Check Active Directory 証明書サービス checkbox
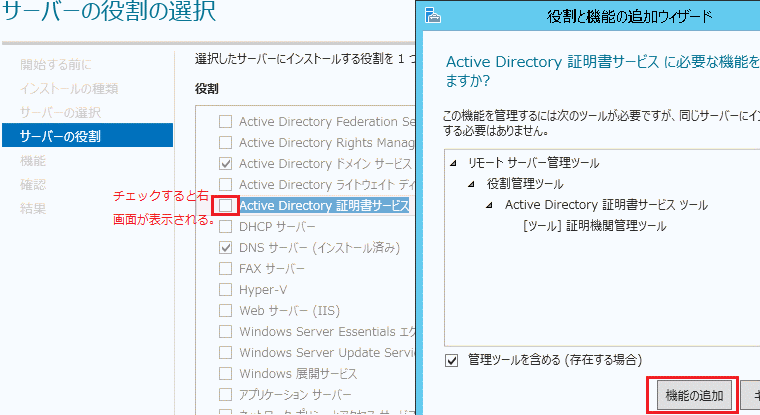760x415 pixels. pyautogui.click(x=225, y=206)
